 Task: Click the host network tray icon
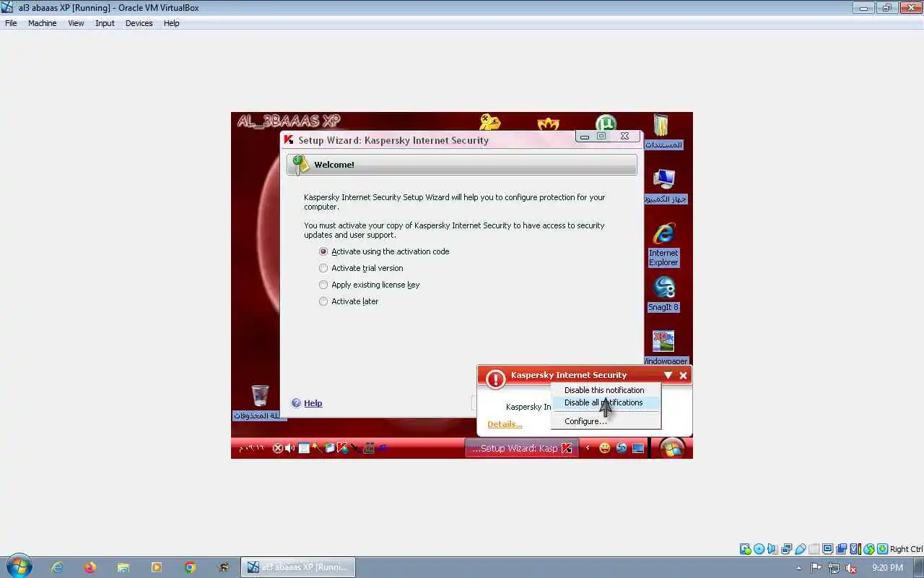coord(834,568)
